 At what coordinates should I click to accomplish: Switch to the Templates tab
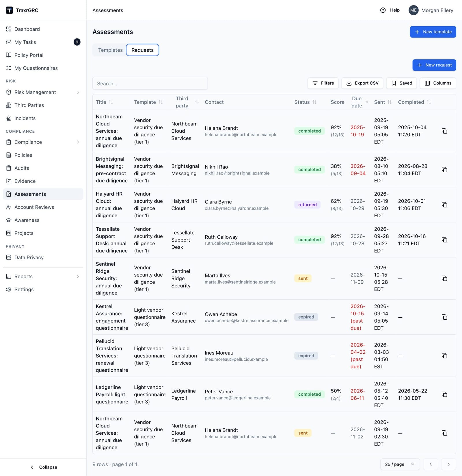click(110, 50)
